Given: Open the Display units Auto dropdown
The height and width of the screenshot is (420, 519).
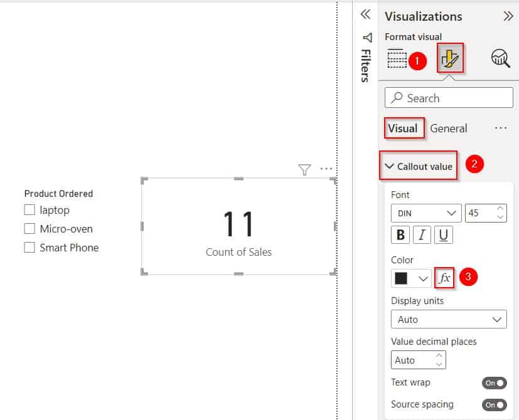Looking at the screenshot, I should coord(449,319).
